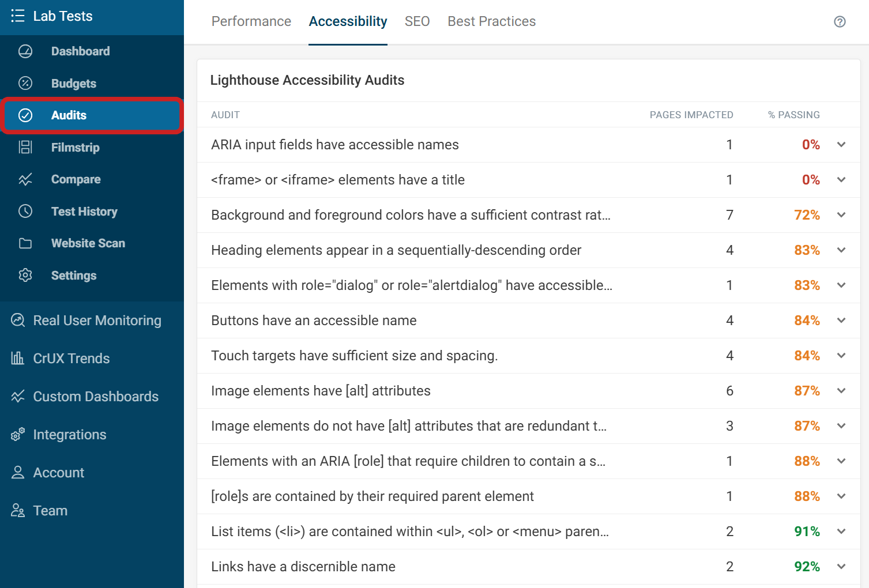
Task: Switch to the SEO tab
Action: [x=417, y=21]
